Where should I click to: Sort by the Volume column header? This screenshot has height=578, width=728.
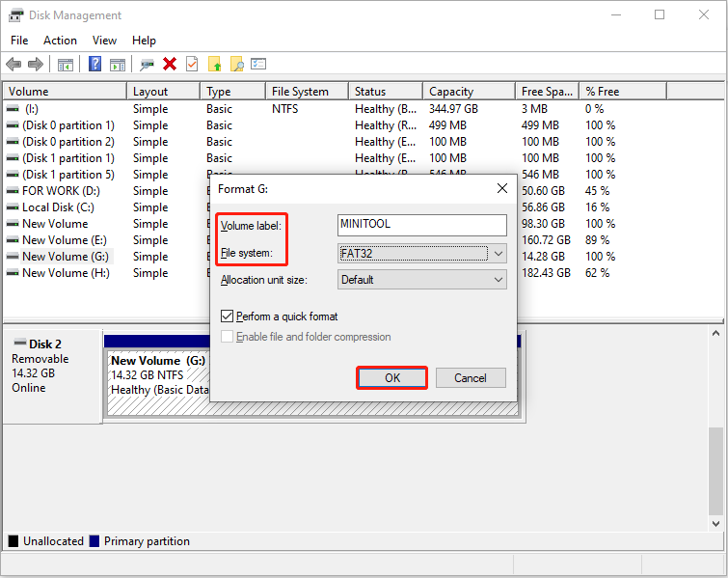coord(65,91)
